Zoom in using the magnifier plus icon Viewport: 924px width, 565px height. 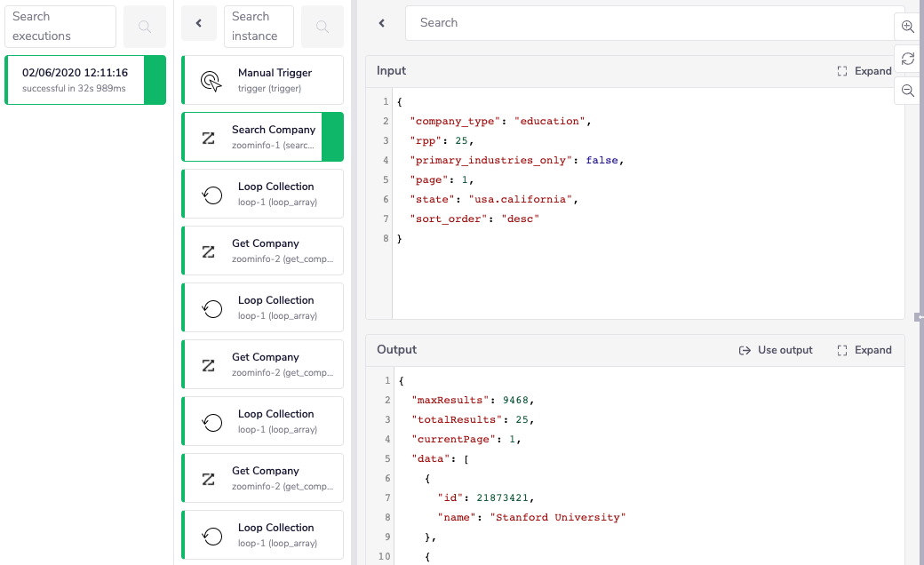coord(907,27)
